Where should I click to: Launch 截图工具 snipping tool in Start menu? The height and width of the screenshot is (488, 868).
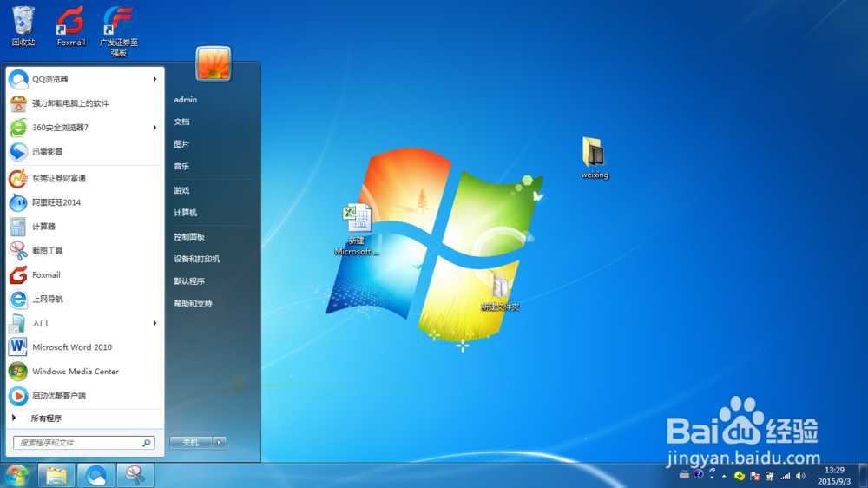pyautogui.click(x=85, y=251)
